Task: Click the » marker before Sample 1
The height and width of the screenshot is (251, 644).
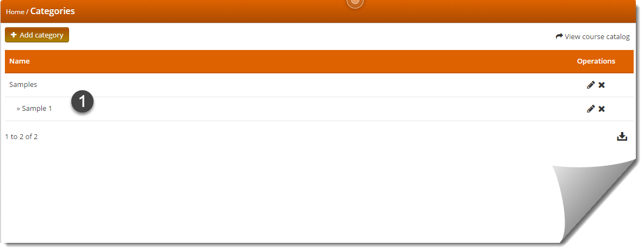Action: coord(18,109)
